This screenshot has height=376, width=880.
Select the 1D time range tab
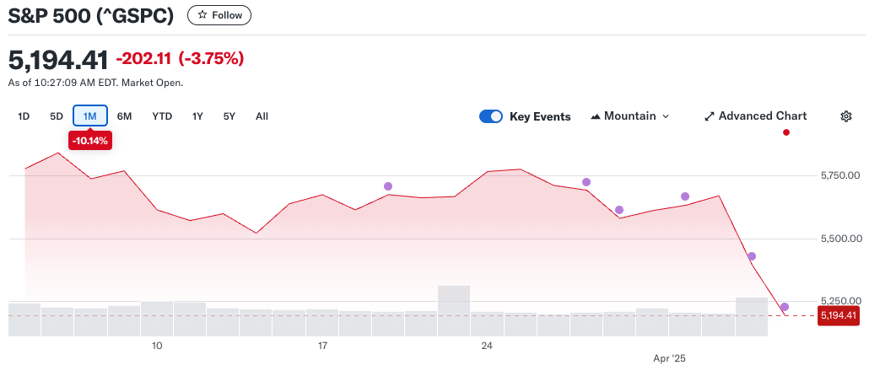click(x=24, y=117)
